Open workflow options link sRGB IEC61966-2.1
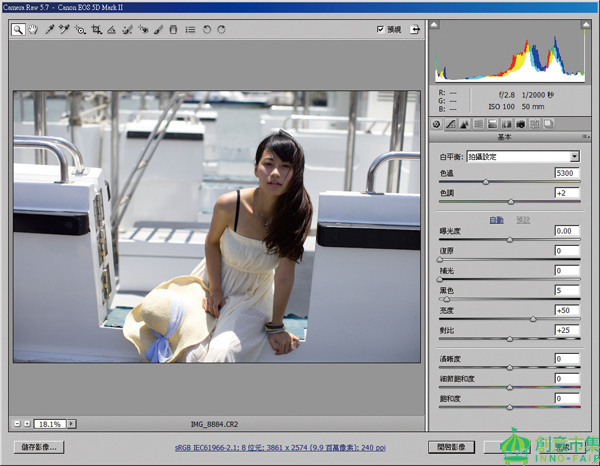 280,447
